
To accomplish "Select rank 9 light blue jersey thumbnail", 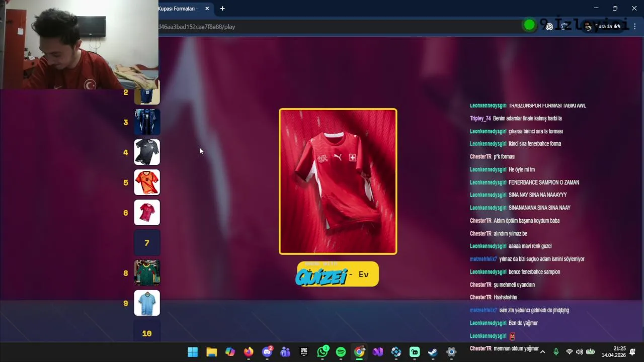I will [x=147, y=303].
